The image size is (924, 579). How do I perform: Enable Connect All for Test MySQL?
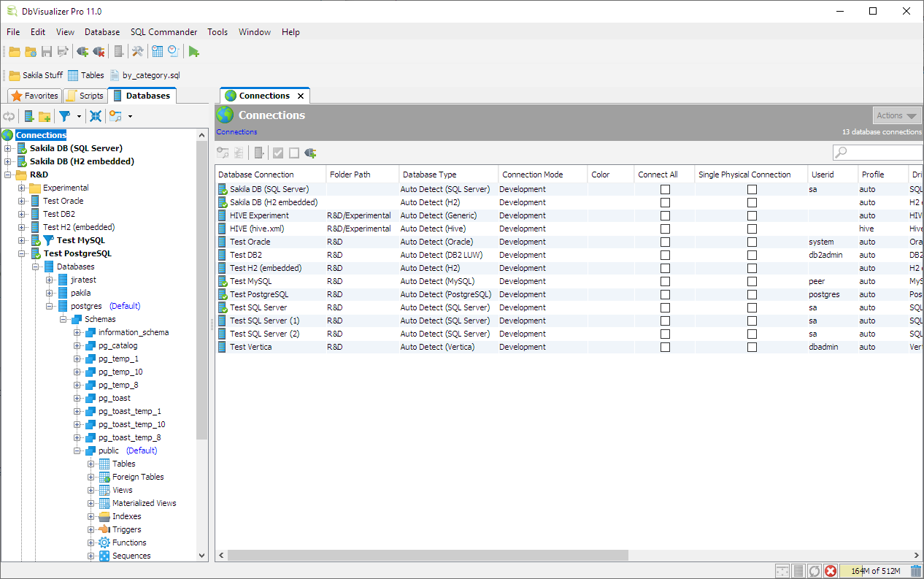pyautogui.click(x=664, y=281)
